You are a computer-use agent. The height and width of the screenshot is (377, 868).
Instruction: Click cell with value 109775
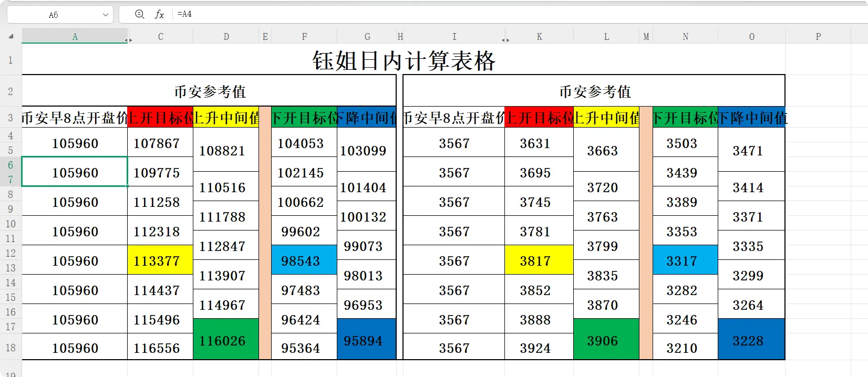[x=160, y=172]
